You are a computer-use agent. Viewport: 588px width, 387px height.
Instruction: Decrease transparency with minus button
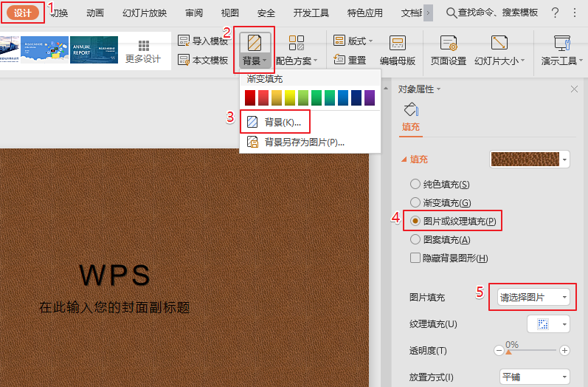pos(499,351)
